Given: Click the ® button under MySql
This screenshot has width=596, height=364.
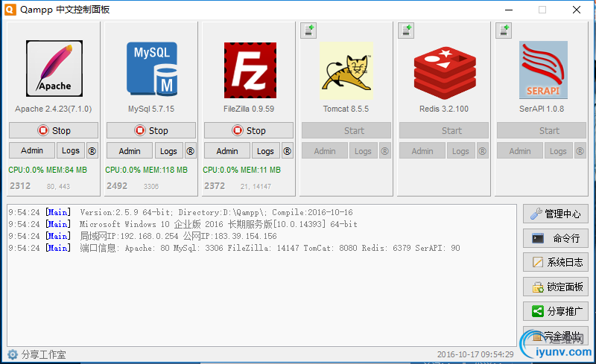Looking at the screenshot, I should [190, 151].
